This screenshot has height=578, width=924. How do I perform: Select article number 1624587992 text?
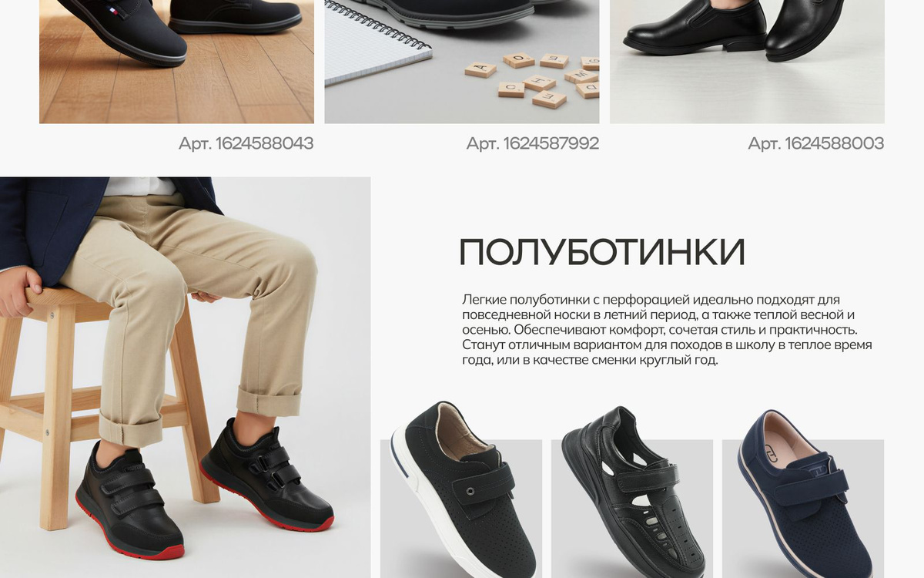(x=533, y=143)
